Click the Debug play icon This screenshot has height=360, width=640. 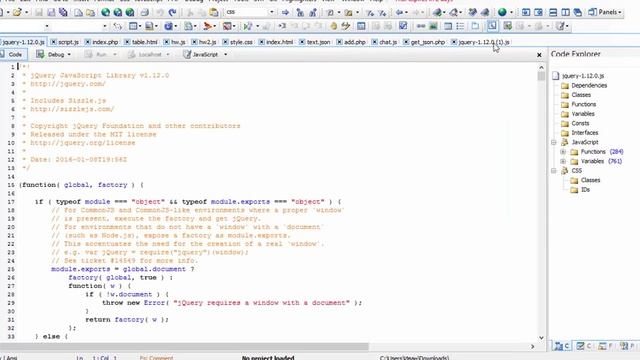247,26
